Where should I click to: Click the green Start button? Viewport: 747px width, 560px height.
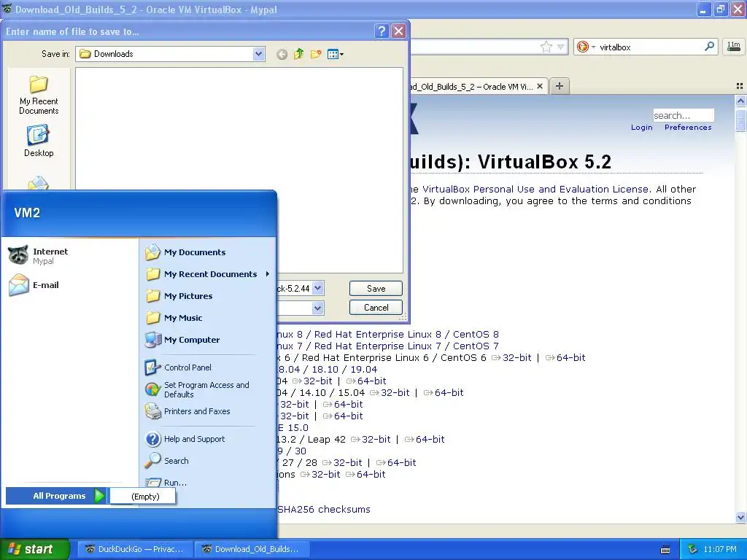[x=34, y=549]
